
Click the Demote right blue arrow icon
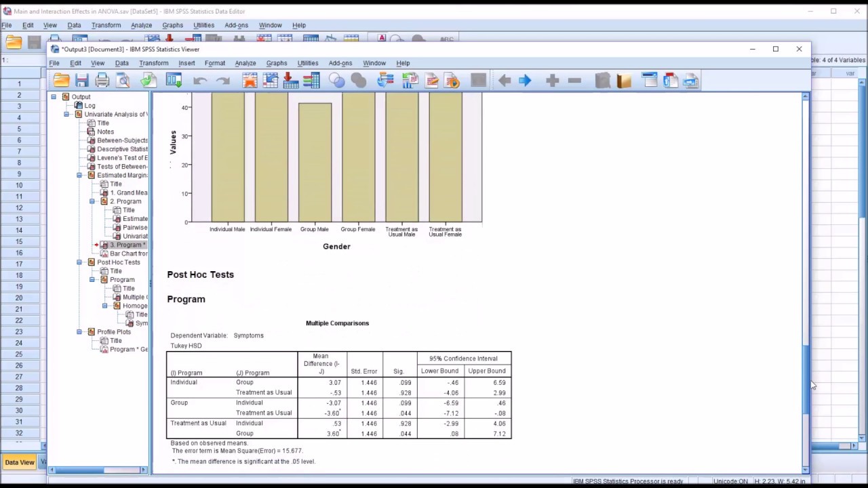(x=525, y=81)
